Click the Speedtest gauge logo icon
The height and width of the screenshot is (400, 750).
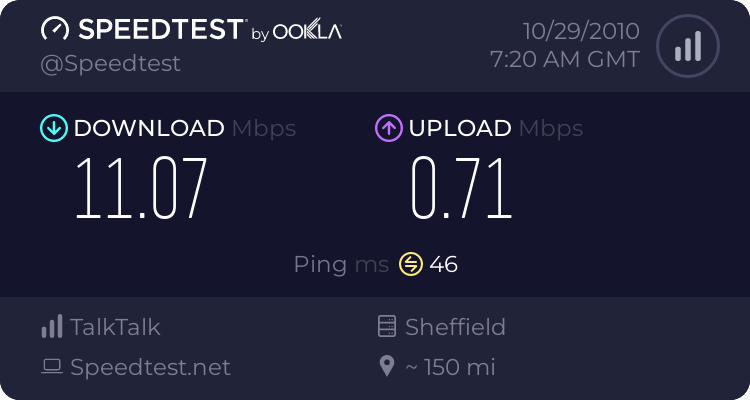tap(56, 29)
